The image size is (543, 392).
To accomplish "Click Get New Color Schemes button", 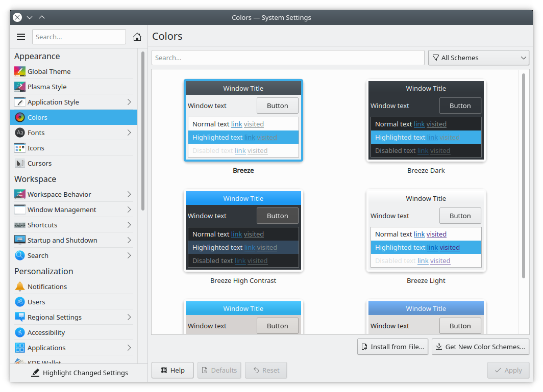I will 480,347.
